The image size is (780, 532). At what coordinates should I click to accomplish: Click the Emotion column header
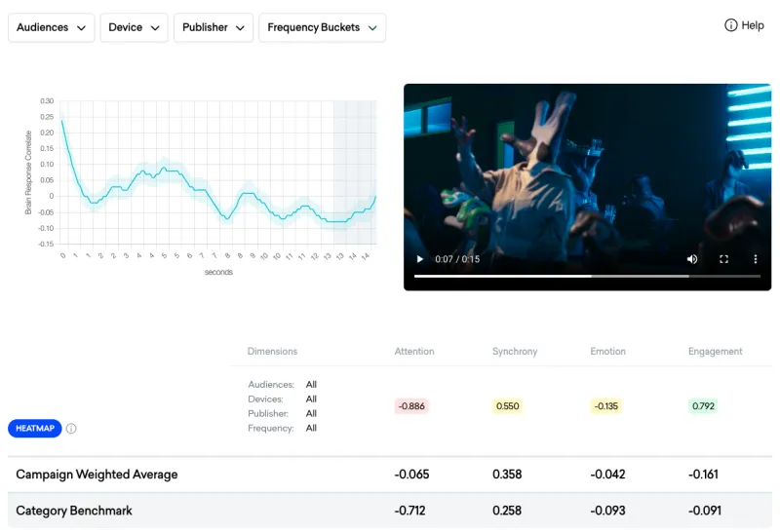607,352
